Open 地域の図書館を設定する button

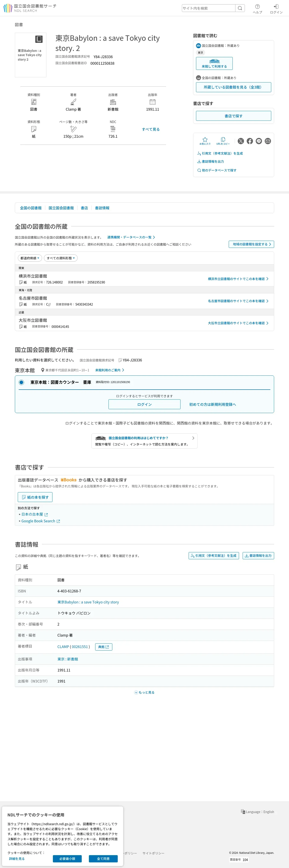[x=251, y=244]
